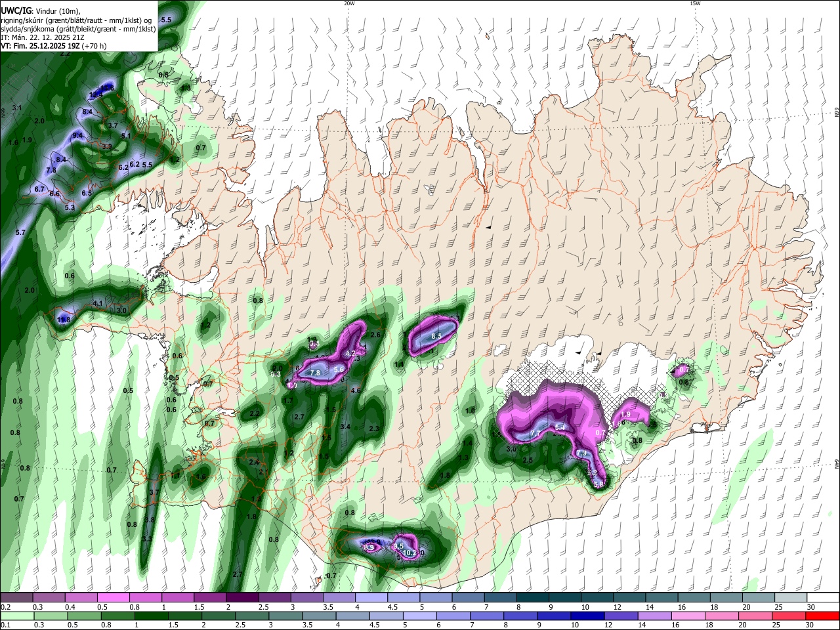Click the "0.1" legend label

tap(5, 625)
